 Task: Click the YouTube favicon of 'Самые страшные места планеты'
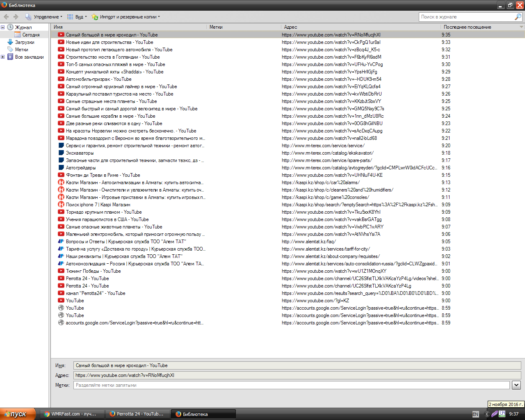(61, 101)
